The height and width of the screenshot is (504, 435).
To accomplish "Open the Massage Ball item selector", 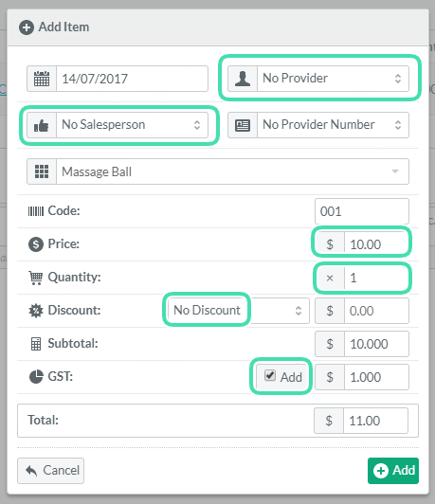I will [x=232, y=171].
